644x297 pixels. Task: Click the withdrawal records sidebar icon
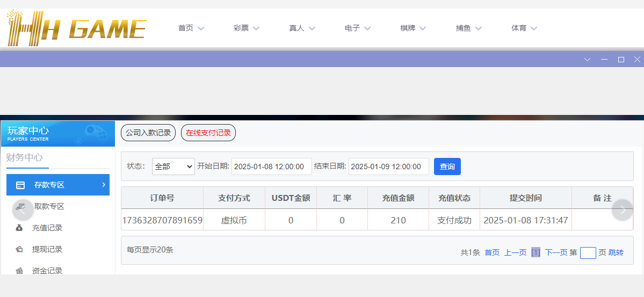[20, 250]
